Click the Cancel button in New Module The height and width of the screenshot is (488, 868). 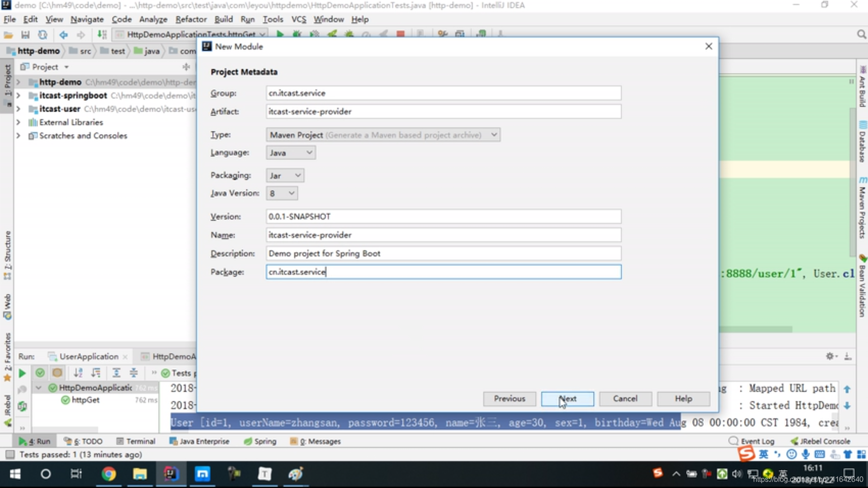point(625,399)
